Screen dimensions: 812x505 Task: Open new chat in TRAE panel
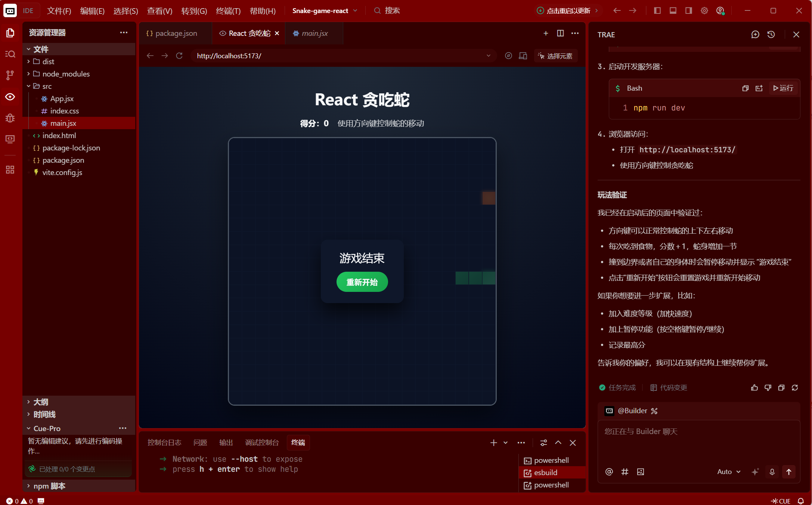[x=755, y=34]
